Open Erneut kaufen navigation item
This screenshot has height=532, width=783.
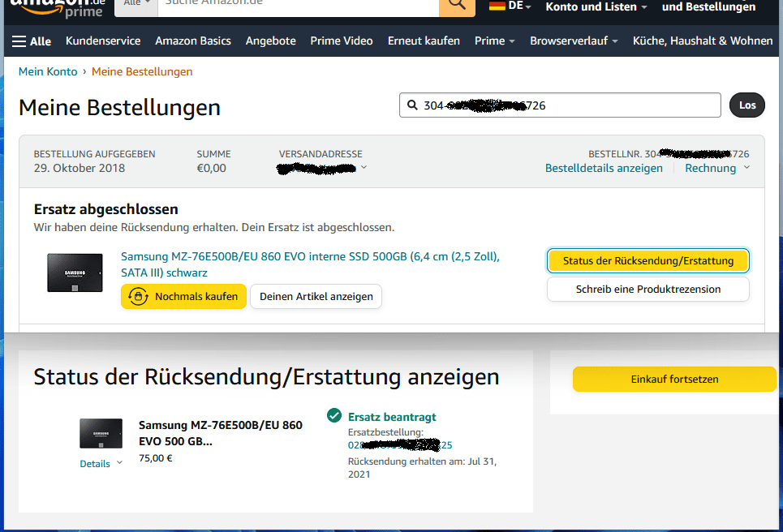[424, 41]
